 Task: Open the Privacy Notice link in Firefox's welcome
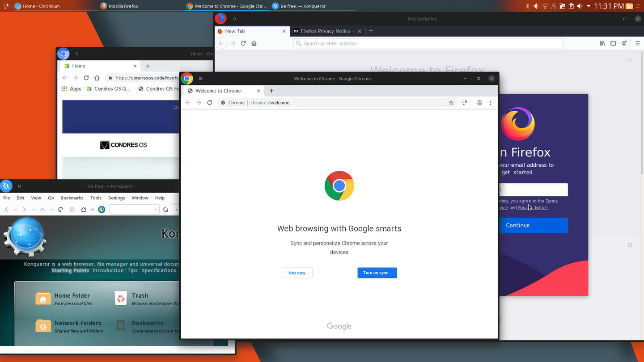pyautogui.click(x=533, y=207)
